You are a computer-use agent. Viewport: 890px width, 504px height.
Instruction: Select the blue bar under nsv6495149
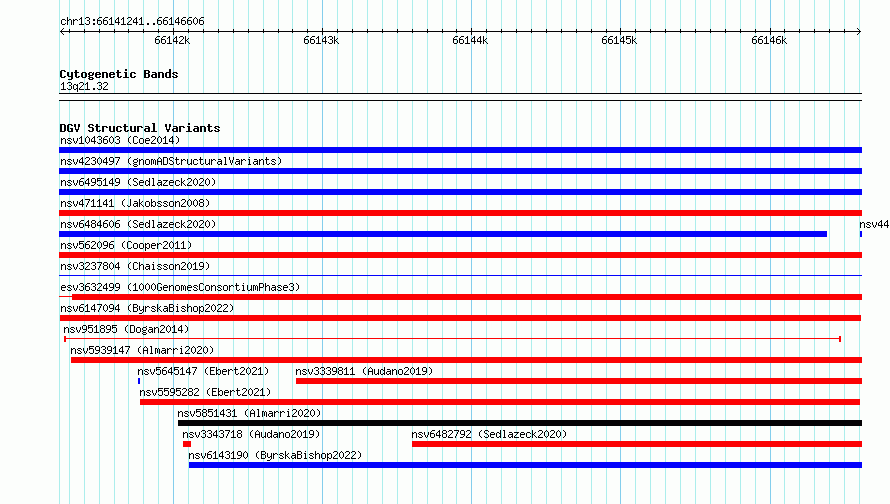click(x=460, y=192)
